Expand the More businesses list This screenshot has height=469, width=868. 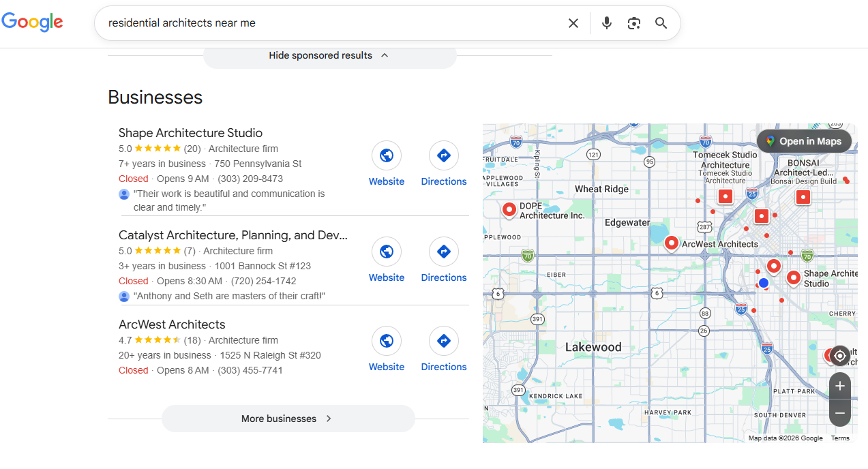click(x=287, y=419)
